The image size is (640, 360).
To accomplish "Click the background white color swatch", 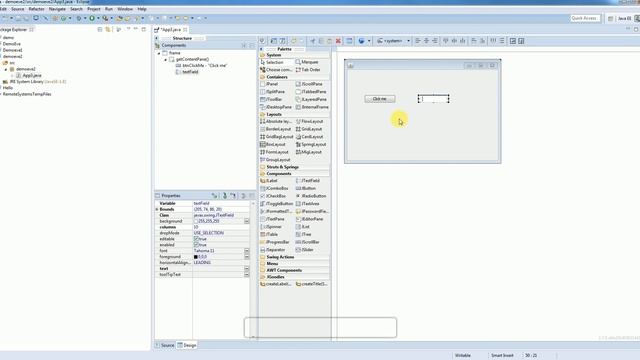I will pyautogui.click(x=196, y=221).
